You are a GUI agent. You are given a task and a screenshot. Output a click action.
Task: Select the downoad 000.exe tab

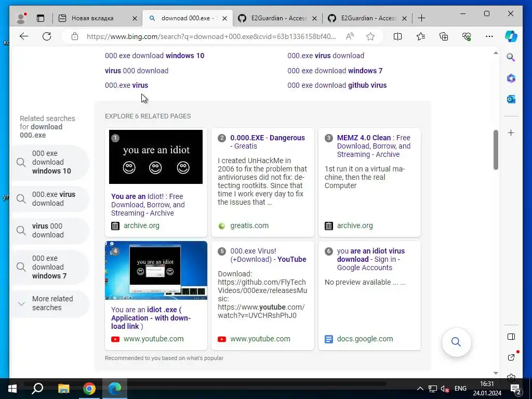[x=187, y=18]
